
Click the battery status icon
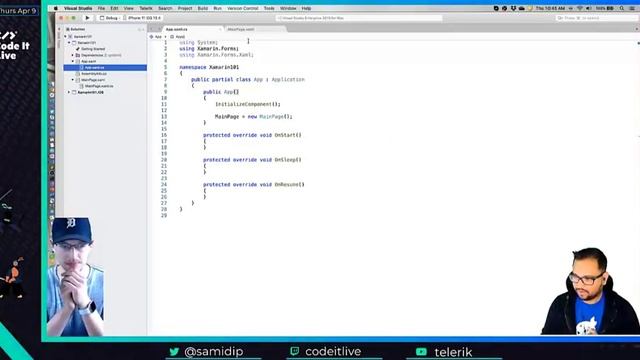pyautogui.click(x=605, y=8)
